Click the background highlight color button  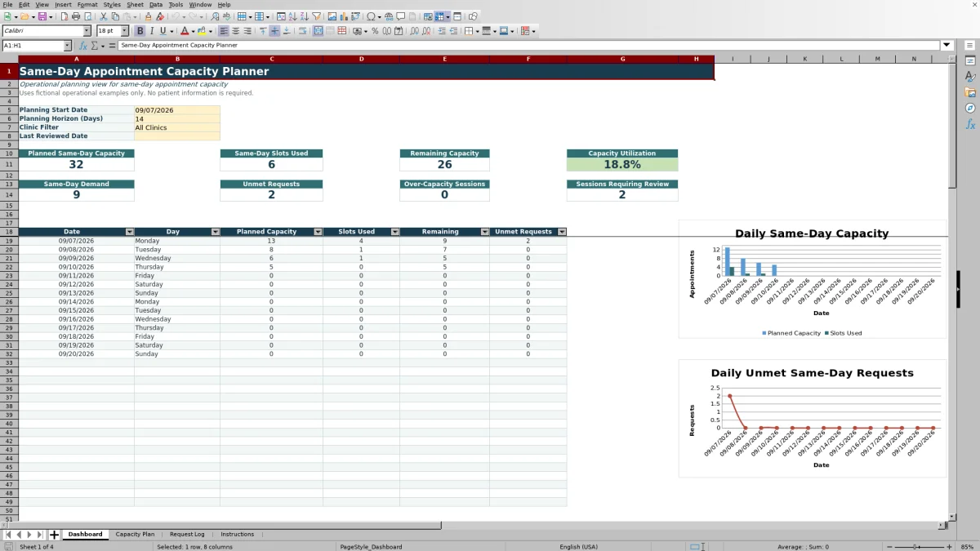(x=201, y=31)
